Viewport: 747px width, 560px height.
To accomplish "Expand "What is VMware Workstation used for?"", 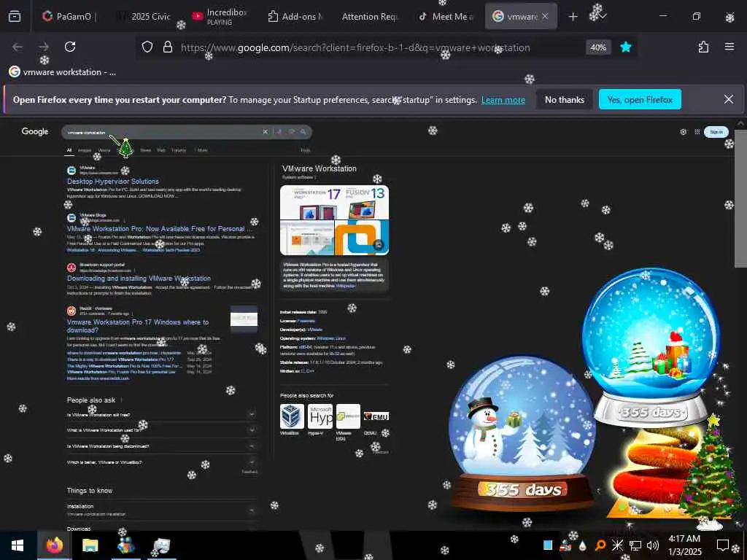I will pos(161,430).
